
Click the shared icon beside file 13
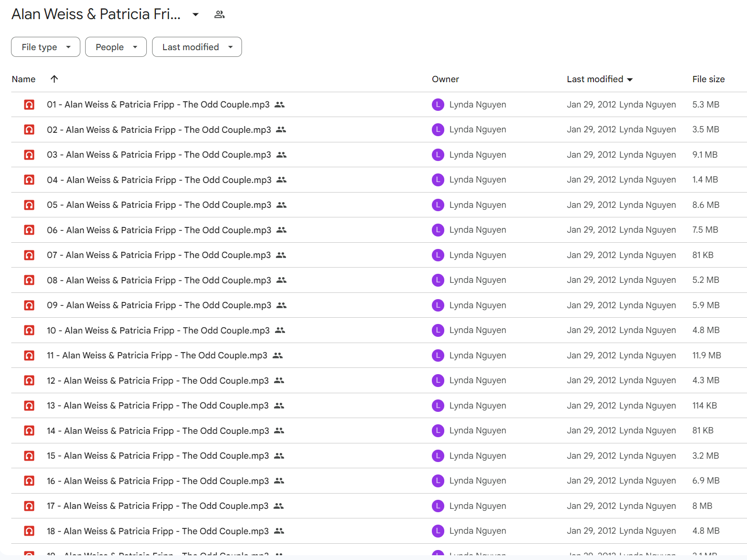pyautogui.click(x=279, y=406)
